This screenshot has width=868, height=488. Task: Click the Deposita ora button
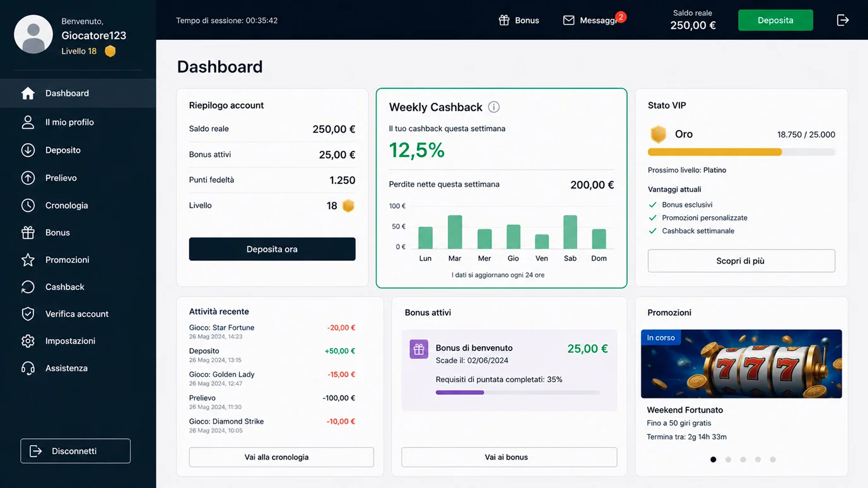point(272,249)
